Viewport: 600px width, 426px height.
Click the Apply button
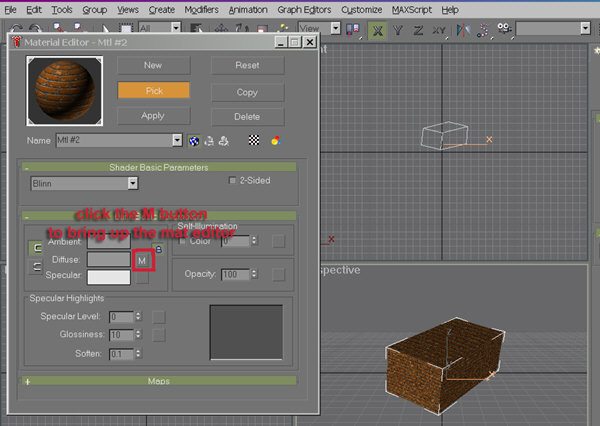pyautogui.click(x=153, y=116)
